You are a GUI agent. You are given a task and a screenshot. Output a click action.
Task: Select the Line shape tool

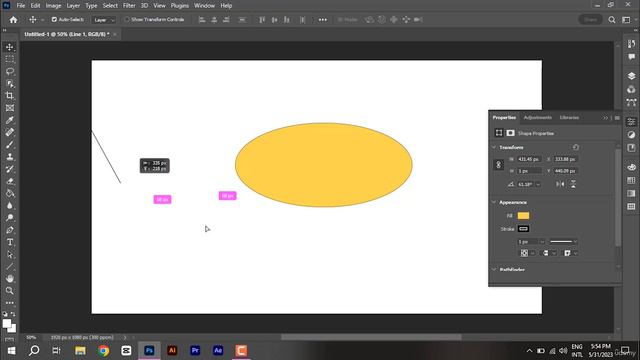(9, 267)
